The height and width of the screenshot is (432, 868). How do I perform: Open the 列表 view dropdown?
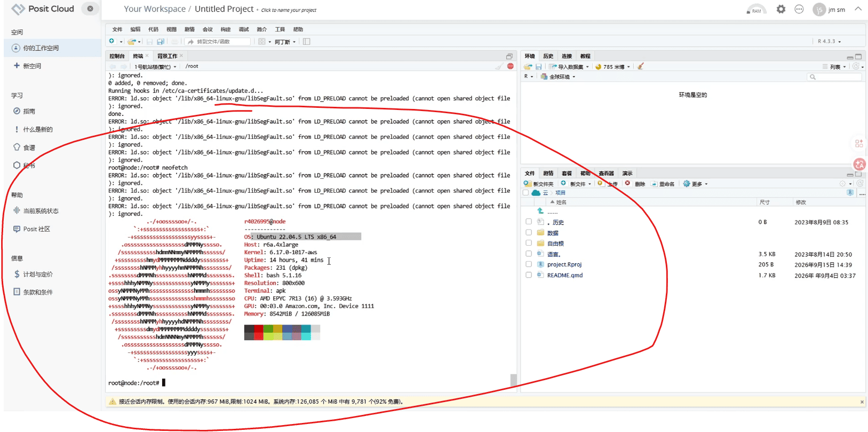pos(834,67)
